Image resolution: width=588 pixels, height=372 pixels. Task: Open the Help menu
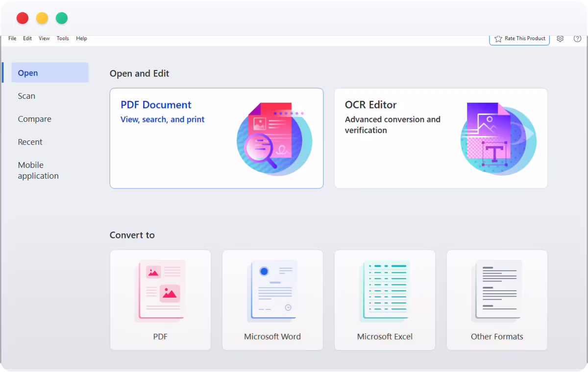[81, 38]
